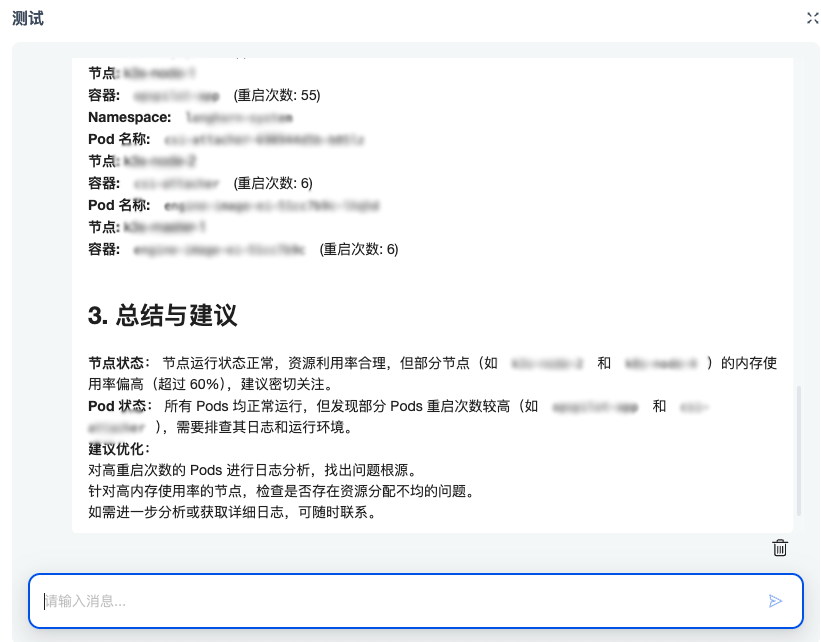Image resolution: width=821 pixels, height=642 pixels.
Task: Click the 超过 60% memory usage text
Action: pos(188,384)
